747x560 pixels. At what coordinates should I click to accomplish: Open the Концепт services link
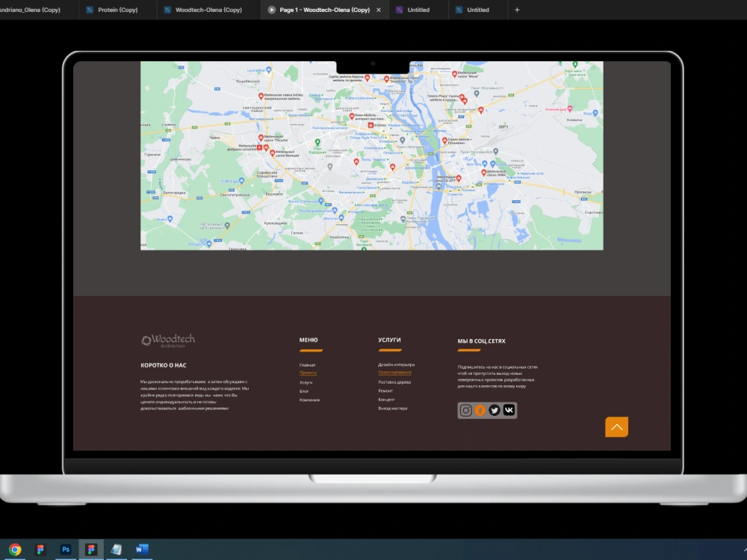tap(386, 399)
